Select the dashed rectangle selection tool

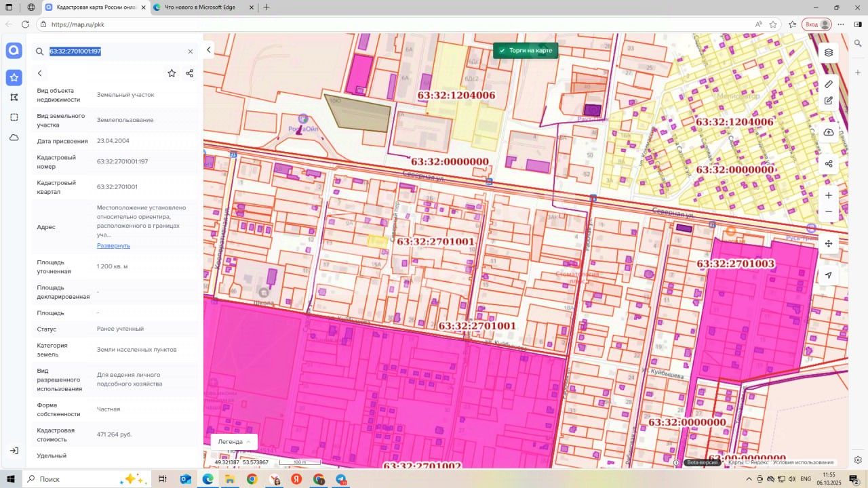(x=14, y=117)
